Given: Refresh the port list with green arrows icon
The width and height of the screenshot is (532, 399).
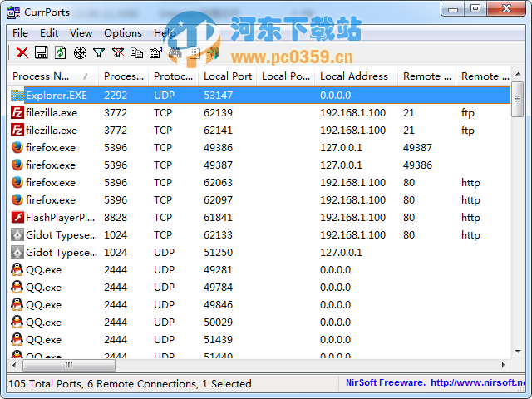Looking at the screenshot, I should pos(61,52).
